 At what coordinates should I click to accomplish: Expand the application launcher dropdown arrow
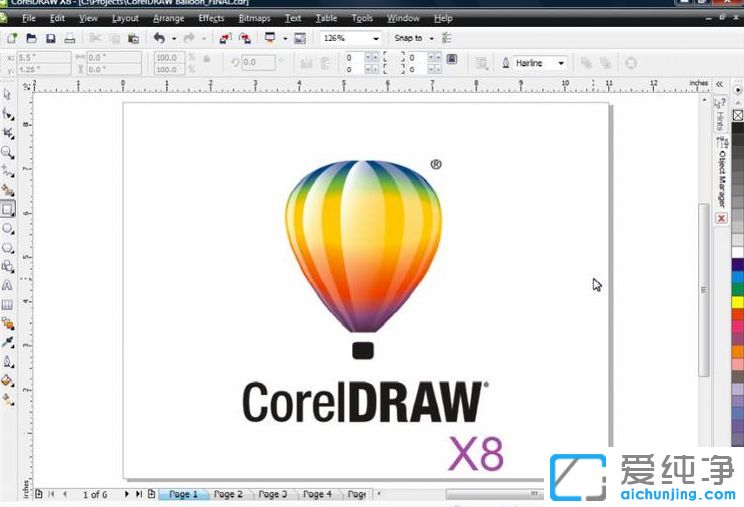[285, 38]
